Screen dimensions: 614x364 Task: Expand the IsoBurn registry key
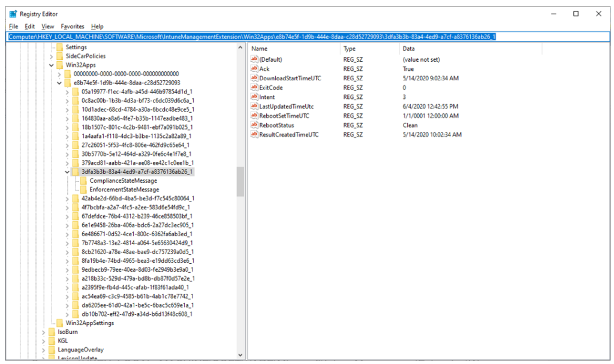pyautogui.click(x=44, y=332)
